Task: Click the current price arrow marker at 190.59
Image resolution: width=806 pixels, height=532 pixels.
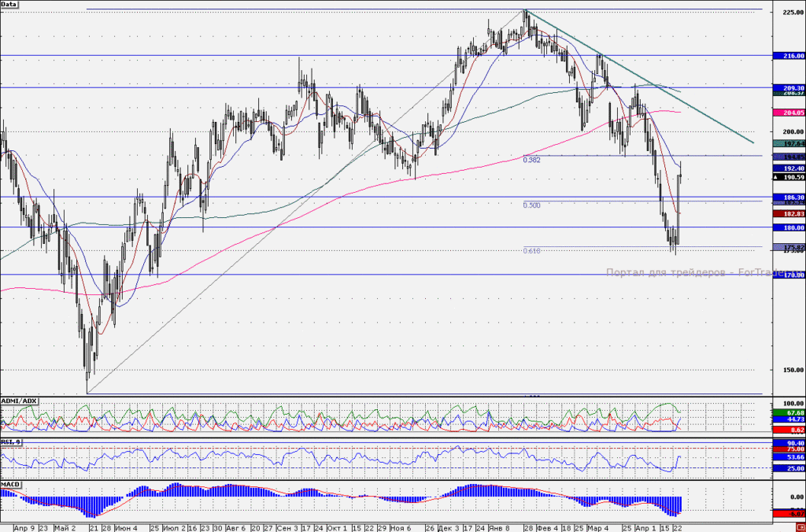Action: tap(775, 177)
